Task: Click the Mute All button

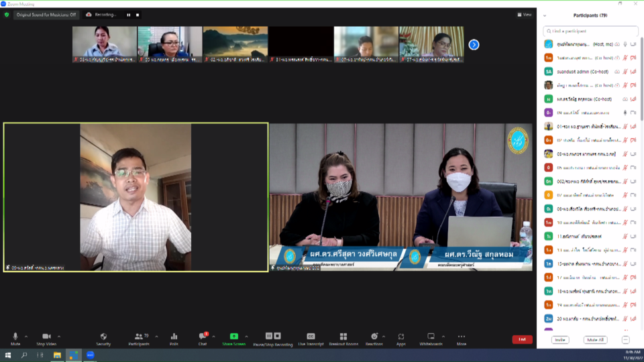Action: (595, 340)
